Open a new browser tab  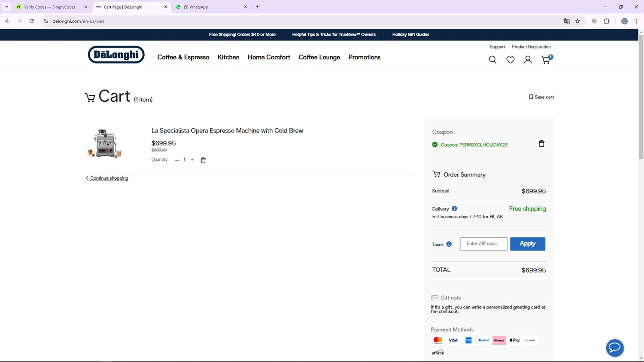click(x=258, y=7)
